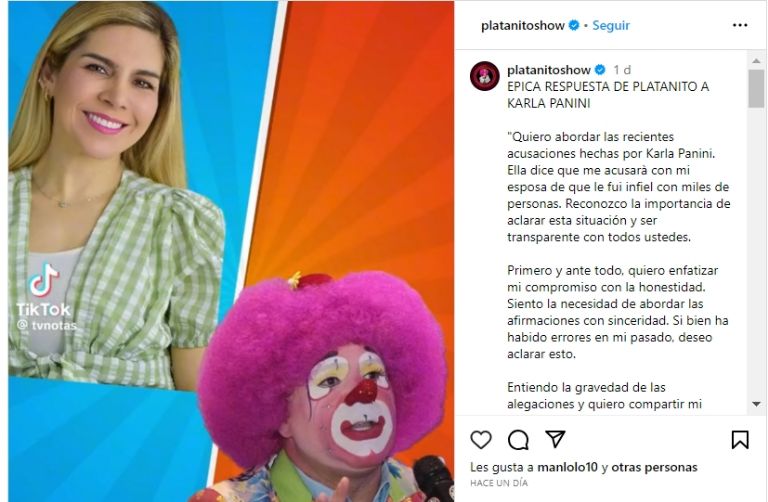Click the scrollbar up arrow
Viewport: 768px width, 502px height.
(756, 61)
